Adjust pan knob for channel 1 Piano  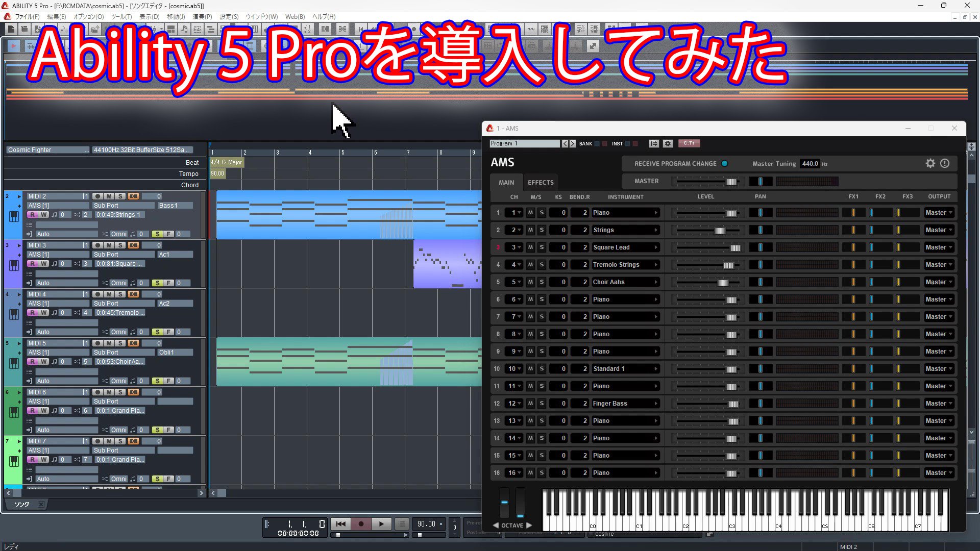pos(760,213)
